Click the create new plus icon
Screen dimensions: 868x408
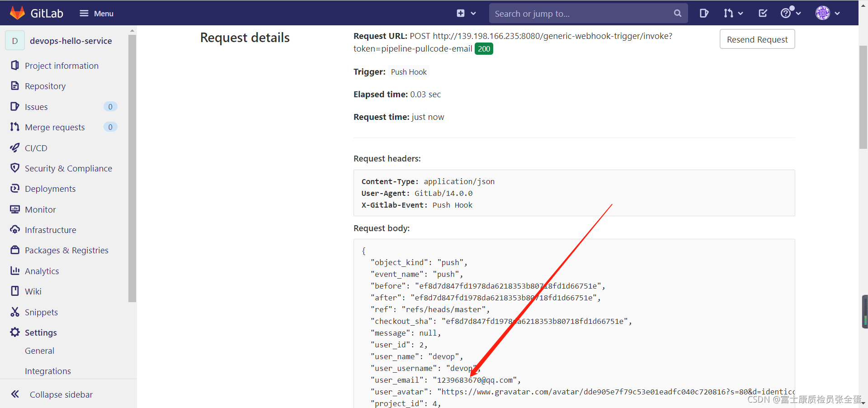click(461, 14)
